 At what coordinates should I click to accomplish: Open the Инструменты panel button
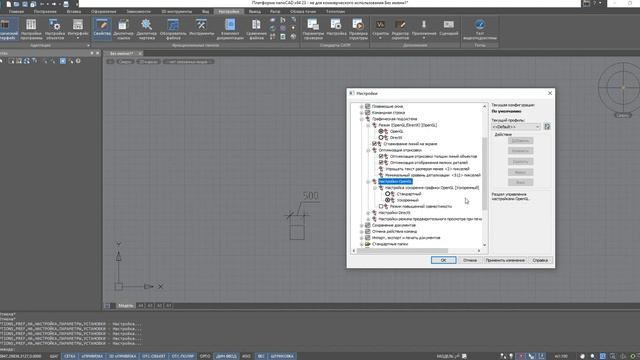[201, 29]
